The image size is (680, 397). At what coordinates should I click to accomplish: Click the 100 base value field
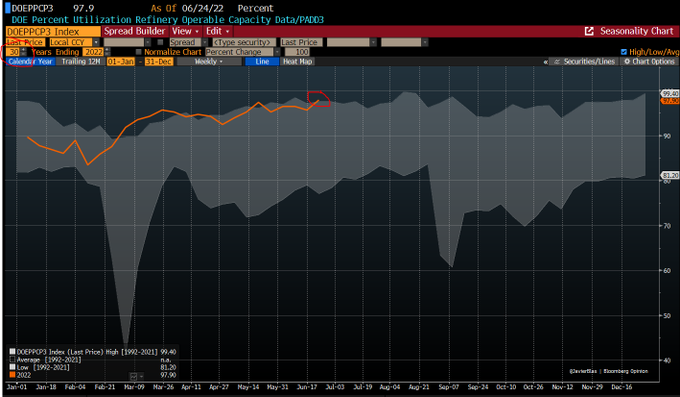(298, 52)
